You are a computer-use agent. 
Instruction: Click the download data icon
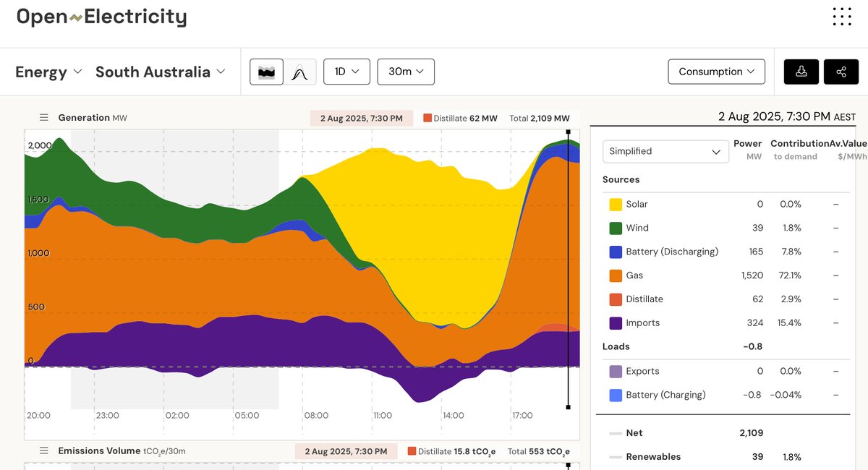[x=801, y=72]
